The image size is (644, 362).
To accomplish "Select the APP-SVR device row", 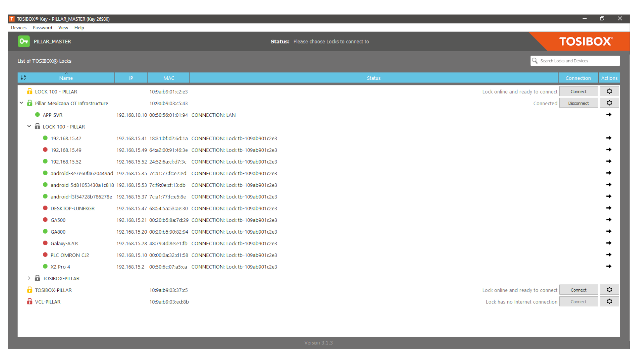I will coord(319,115).
